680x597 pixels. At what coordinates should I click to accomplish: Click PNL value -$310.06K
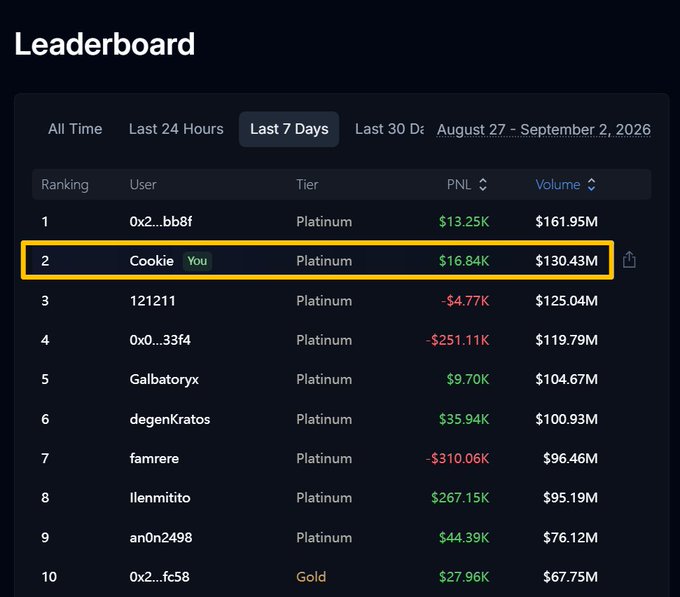[458, 458]
